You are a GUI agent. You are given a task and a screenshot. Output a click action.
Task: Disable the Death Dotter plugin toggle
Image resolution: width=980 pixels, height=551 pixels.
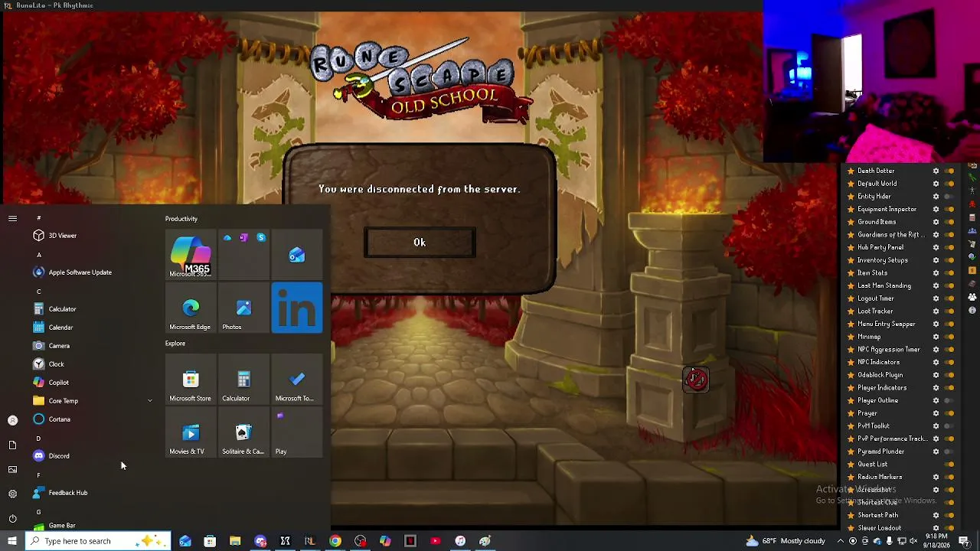950,171
